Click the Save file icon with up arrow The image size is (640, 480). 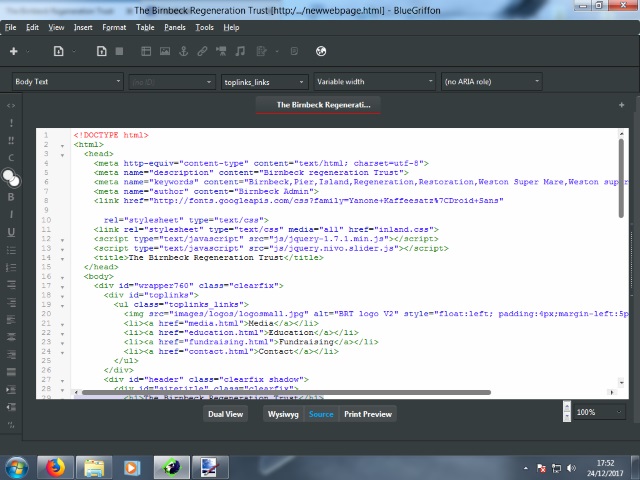(101, 51)
